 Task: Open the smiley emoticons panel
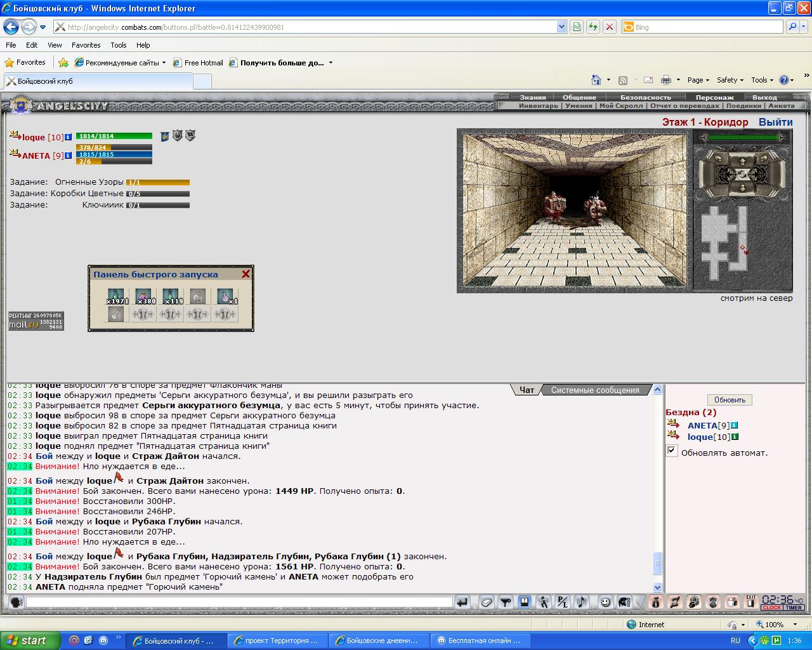click(605, 602)
